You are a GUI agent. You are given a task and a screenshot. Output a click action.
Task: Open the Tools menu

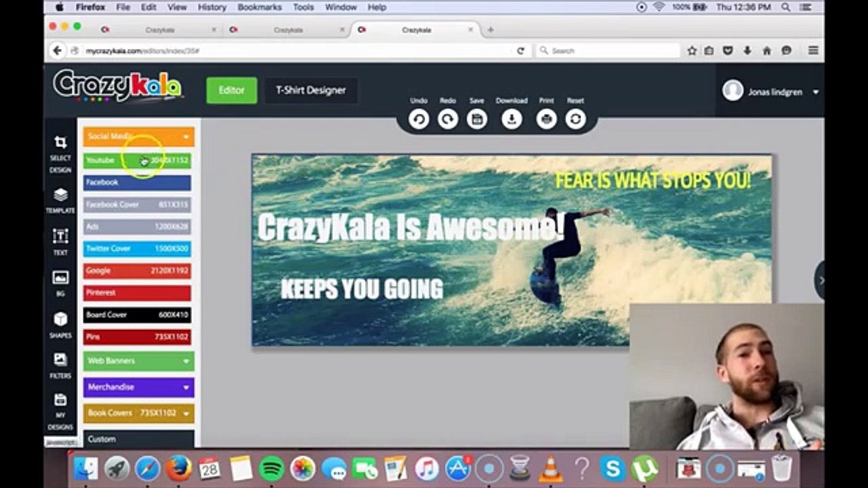point(303,7)
